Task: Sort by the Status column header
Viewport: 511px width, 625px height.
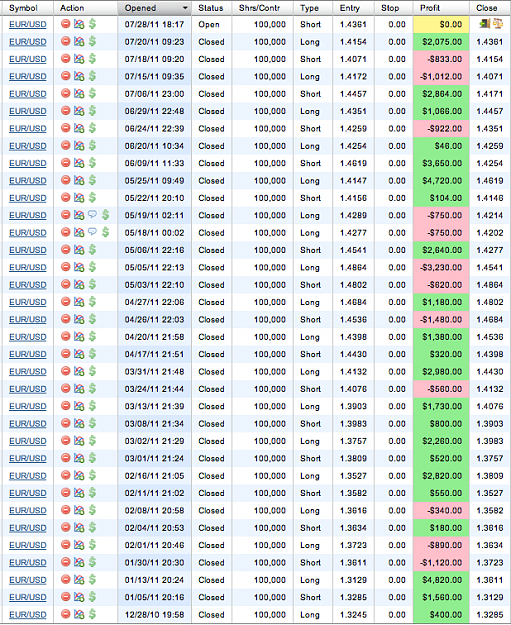Action: tap(211, 8)
